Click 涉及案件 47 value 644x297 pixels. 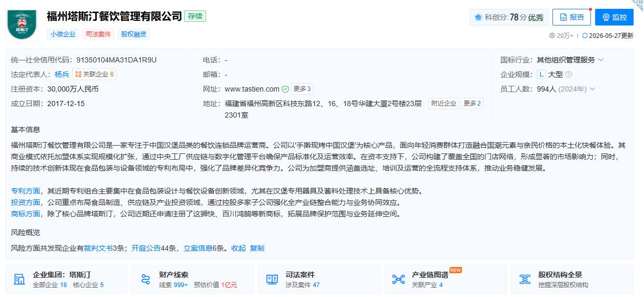tap(303, 285)
